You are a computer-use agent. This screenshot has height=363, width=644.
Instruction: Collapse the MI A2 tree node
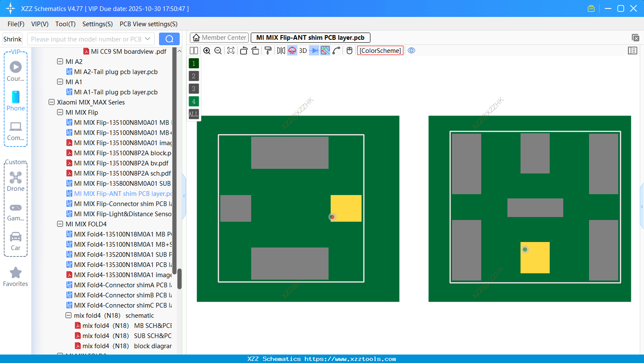coord(60,62)
